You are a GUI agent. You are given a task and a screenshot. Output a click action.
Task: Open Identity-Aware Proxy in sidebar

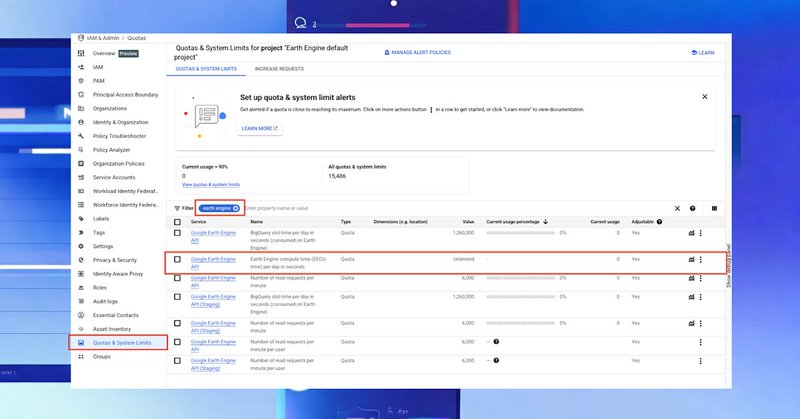(118, 274)
